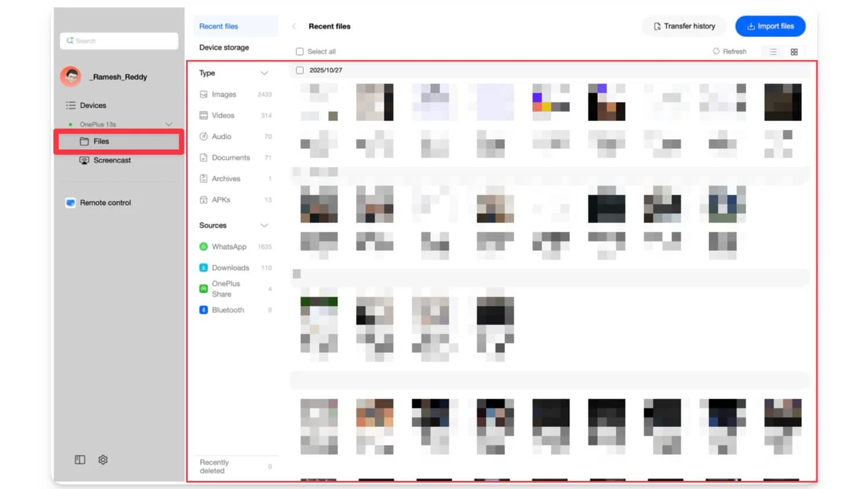Collapse the Sources section
Image resolution: width=868 pixels, height=489 pixels.
tap(265, 225)
